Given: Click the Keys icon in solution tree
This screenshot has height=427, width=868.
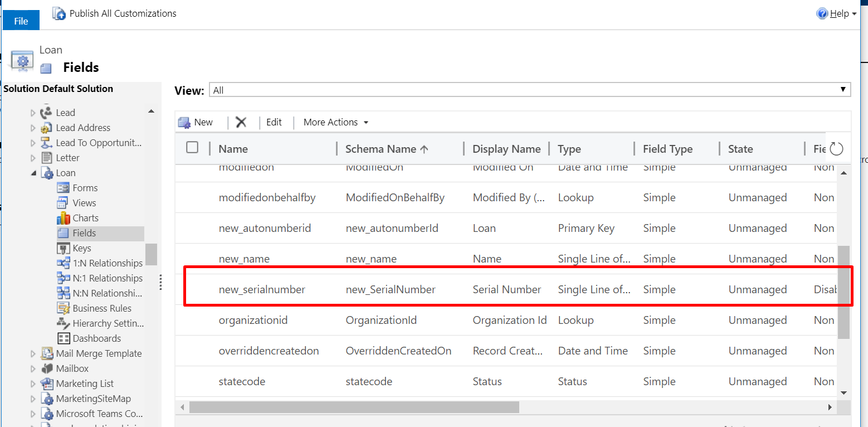Looking at the screenshot, I should [63, 248].
